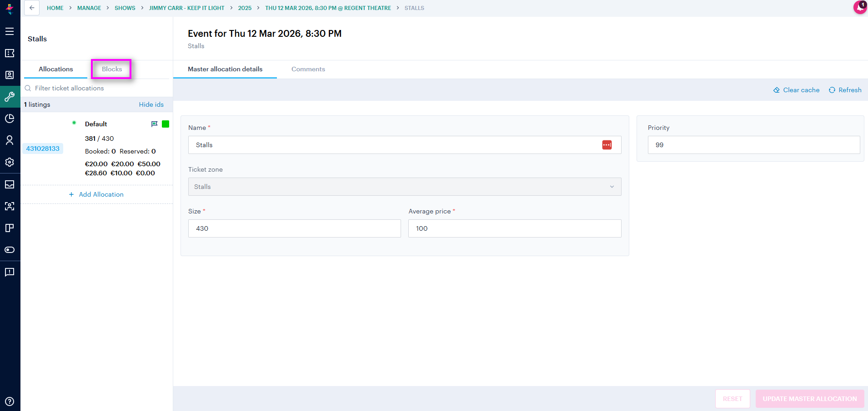Open the contact card icon in the sidebar

10,75
